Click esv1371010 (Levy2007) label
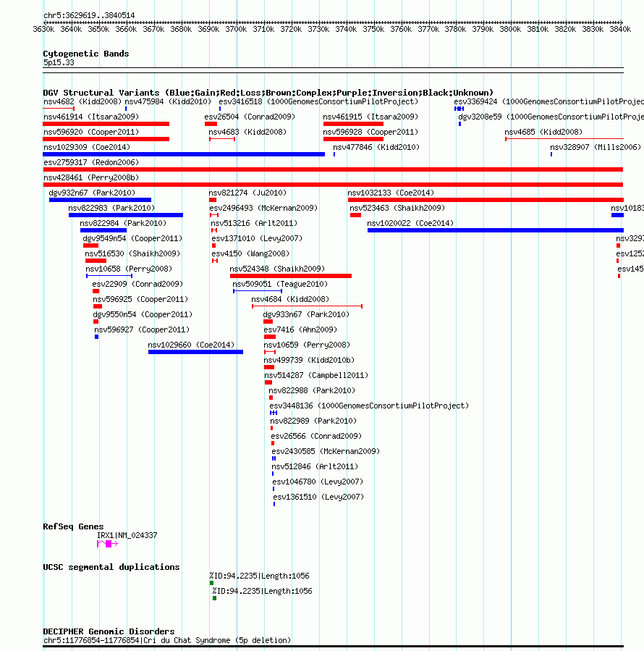This screenshot has height=651, width=644. (x=257, y=239)
